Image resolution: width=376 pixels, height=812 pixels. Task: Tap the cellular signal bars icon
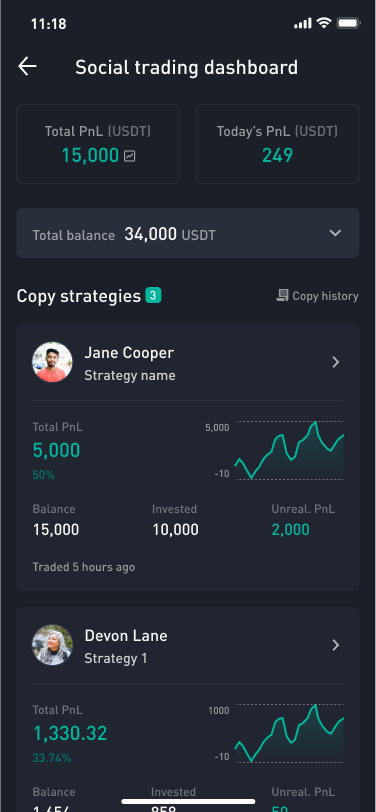click(x=303, y=23)
